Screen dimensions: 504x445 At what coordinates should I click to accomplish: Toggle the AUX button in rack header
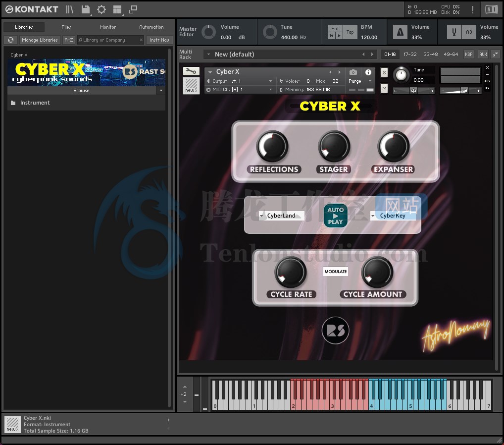483,55
